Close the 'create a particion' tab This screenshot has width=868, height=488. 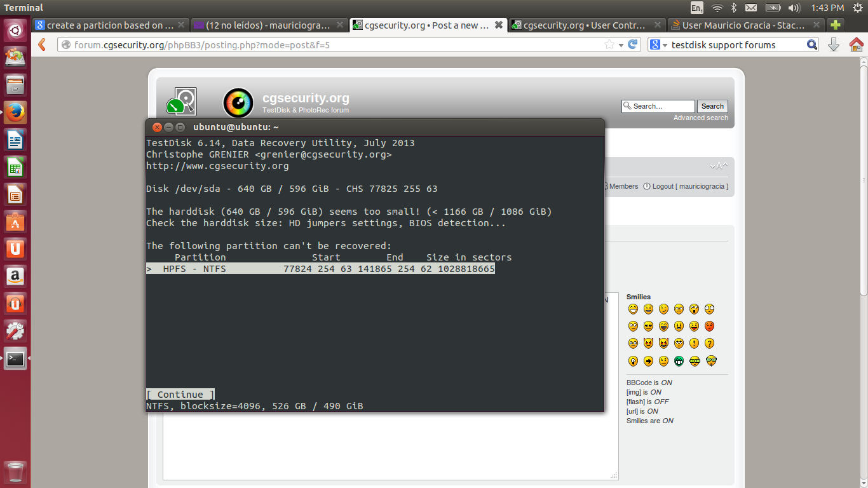(181, 25)
